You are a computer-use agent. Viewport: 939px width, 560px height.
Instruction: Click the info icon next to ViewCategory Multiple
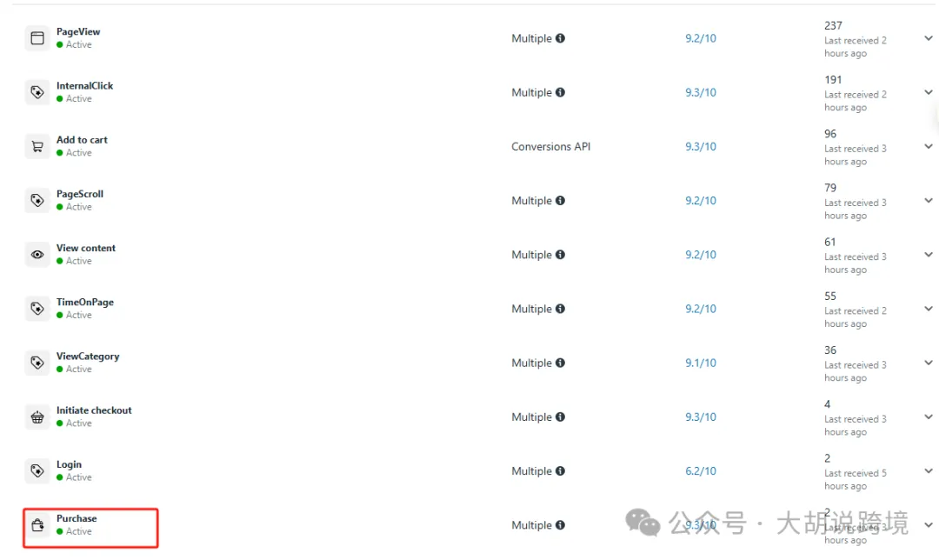click(560, 363)
